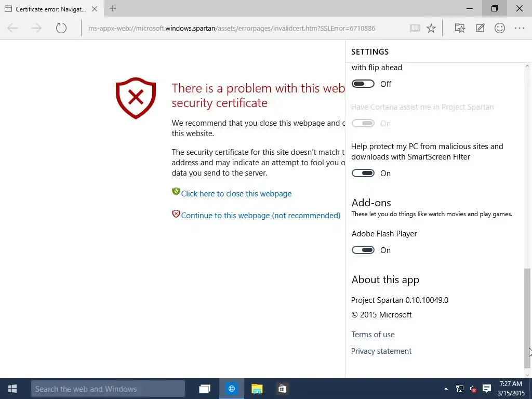Disable the SmartScreen Filter toggle
This screenshot has width=532, height=399.
click(363, 173)
